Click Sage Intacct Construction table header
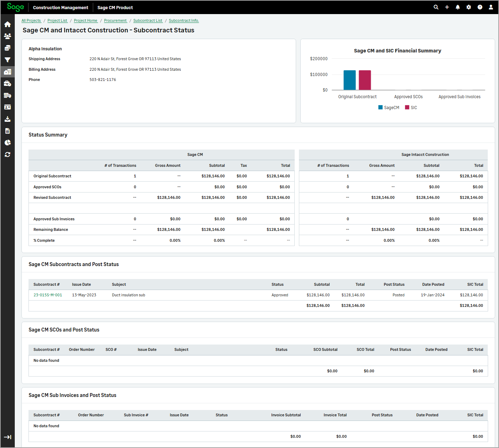The width and height of the screenshot is (499, 448). point(425,154)
